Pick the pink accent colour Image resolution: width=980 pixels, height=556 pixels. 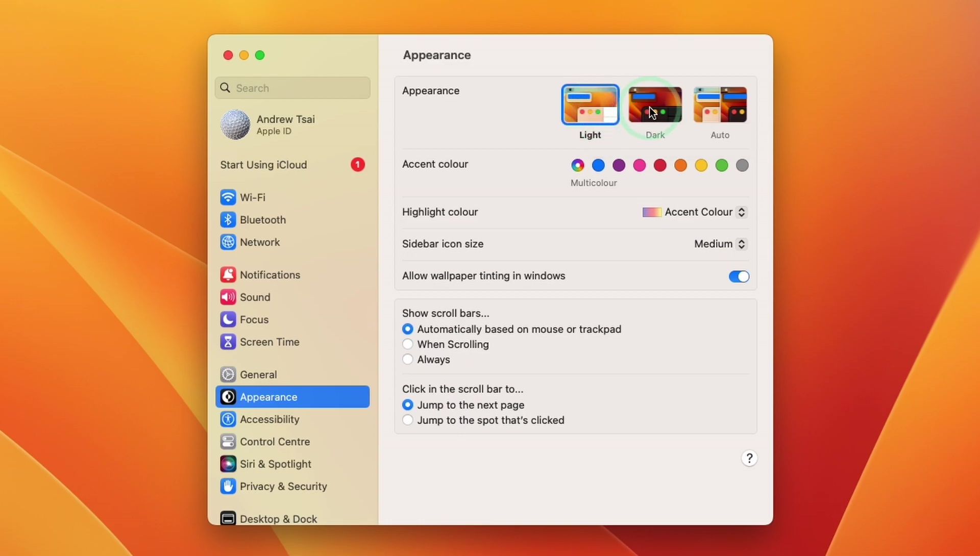[x=640, y=165]
